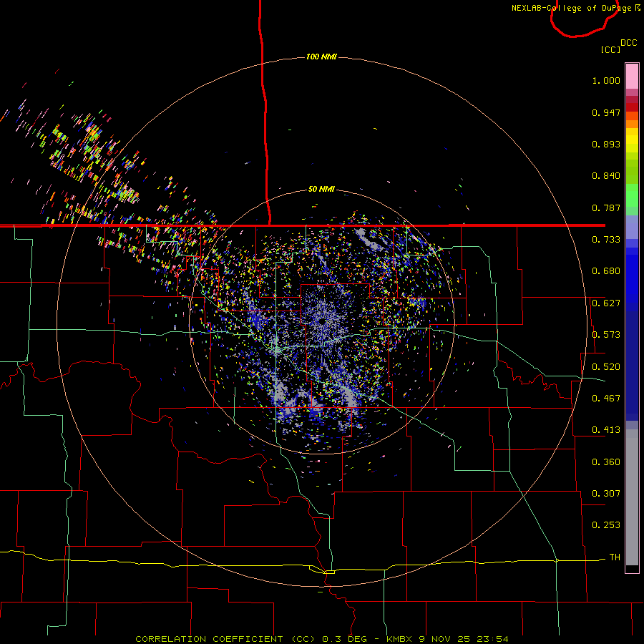Click the radar site center of the range rings
The width and height of the screenshot is (644, 644).
point(322,321)
